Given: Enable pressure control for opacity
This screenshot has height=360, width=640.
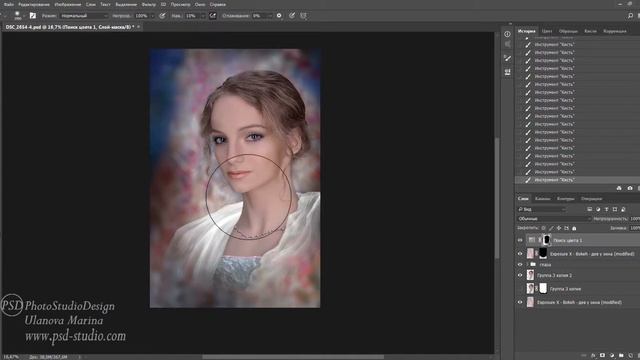Looking at the screenshot, I should coord(162,16).
